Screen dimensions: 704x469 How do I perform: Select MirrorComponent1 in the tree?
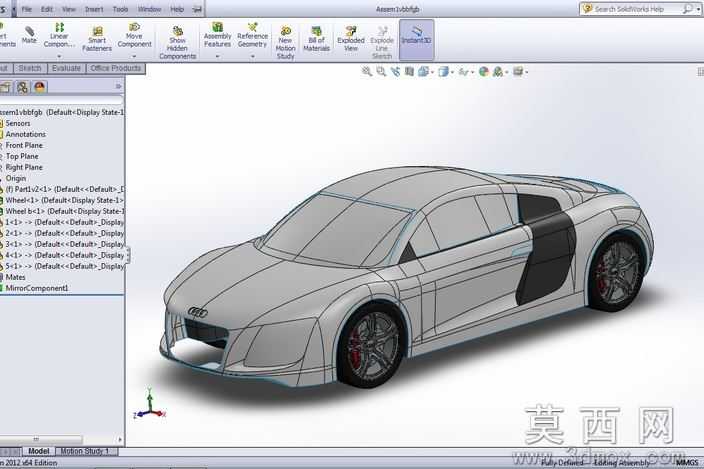pyautogui.click(x=37, y=288)
